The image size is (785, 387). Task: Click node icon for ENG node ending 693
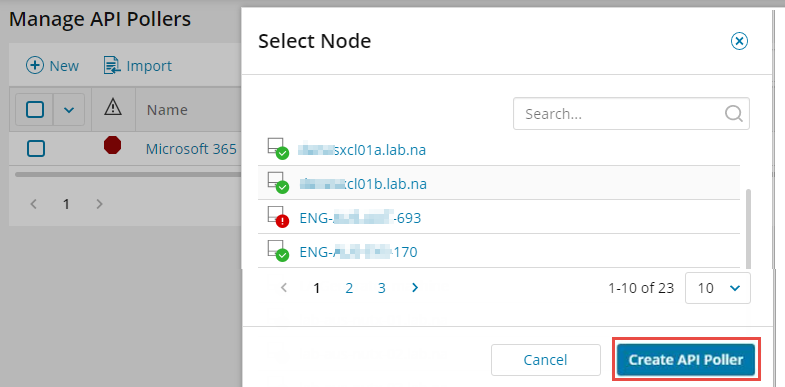click(x=277, y=217)
